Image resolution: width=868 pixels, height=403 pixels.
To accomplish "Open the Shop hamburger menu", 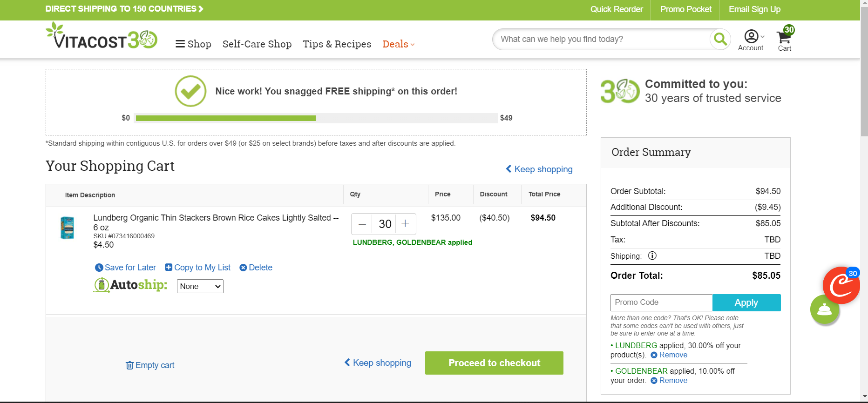I will point(193,44).
